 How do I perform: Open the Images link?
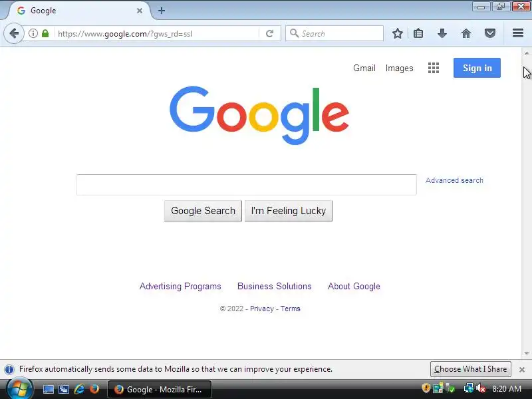pyautogui.click(x=399, y=68)
